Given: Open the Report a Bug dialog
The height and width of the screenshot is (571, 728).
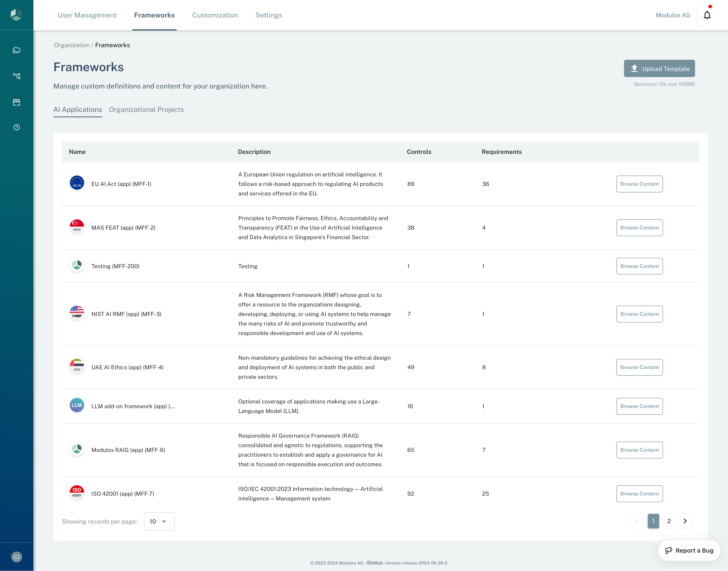Looking at the screenshot, I should click(689, 550).
